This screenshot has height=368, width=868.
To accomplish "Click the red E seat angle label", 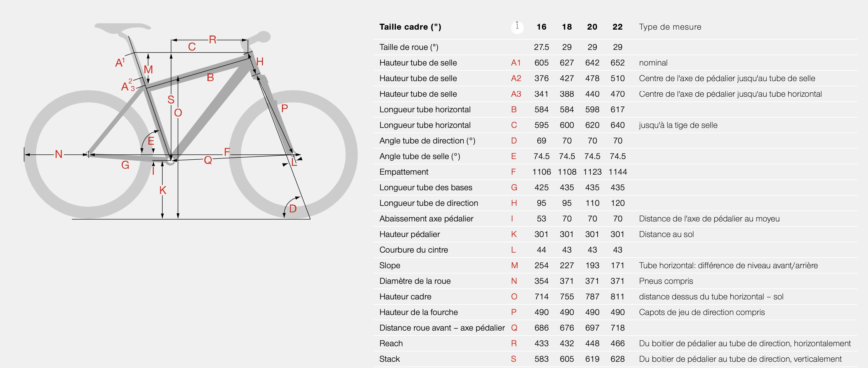I will coord(151,141).
